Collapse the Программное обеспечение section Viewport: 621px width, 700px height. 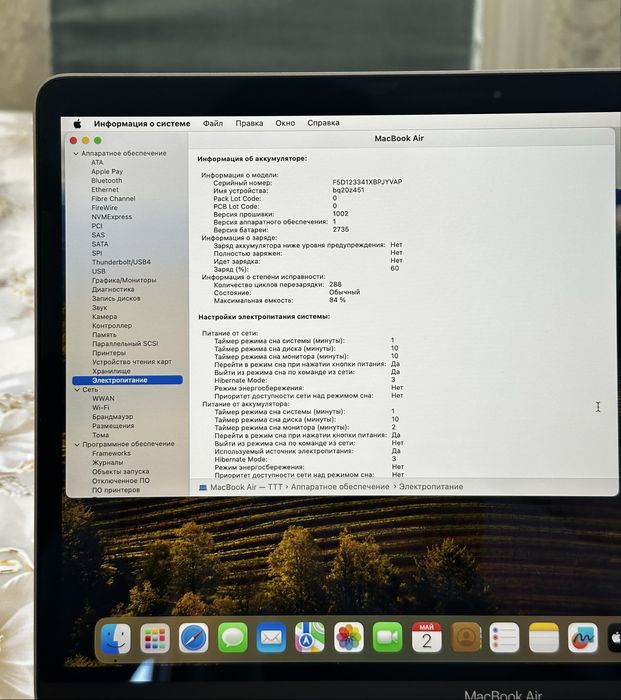pyautogui.click(x=77, y=444)
